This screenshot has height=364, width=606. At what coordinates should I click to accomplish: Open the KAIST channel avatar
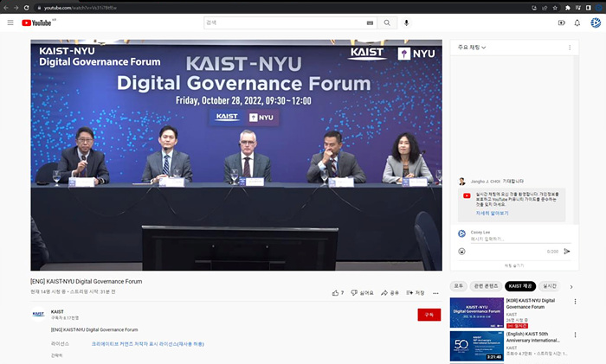(x=38, y=314)
